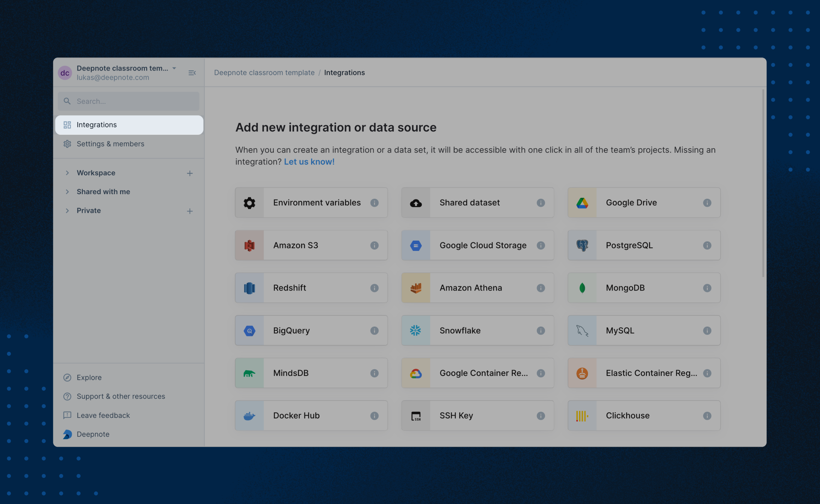Expand the Workspace section
This screenshot has width=820, height=504.
click(67, 173)
